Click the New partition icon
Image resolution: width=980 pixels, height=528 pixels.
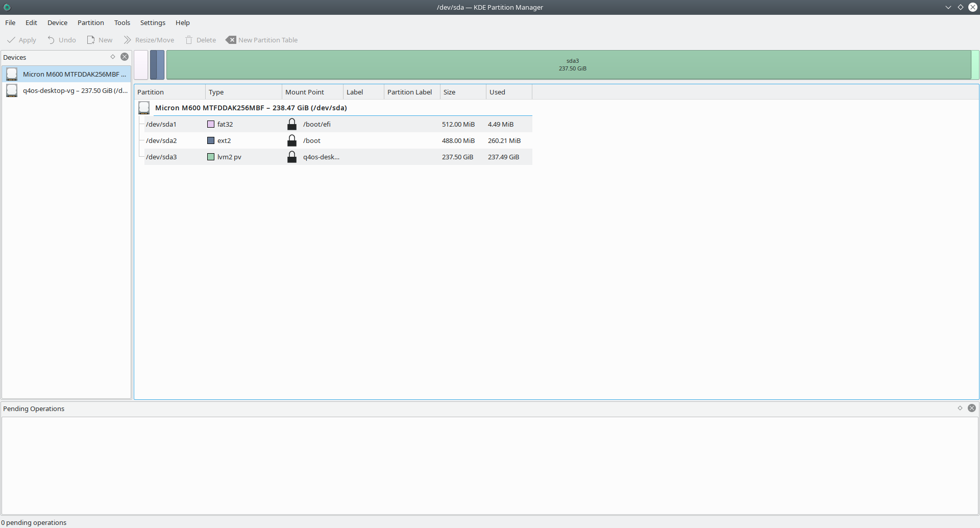click(x=91, y=40)
